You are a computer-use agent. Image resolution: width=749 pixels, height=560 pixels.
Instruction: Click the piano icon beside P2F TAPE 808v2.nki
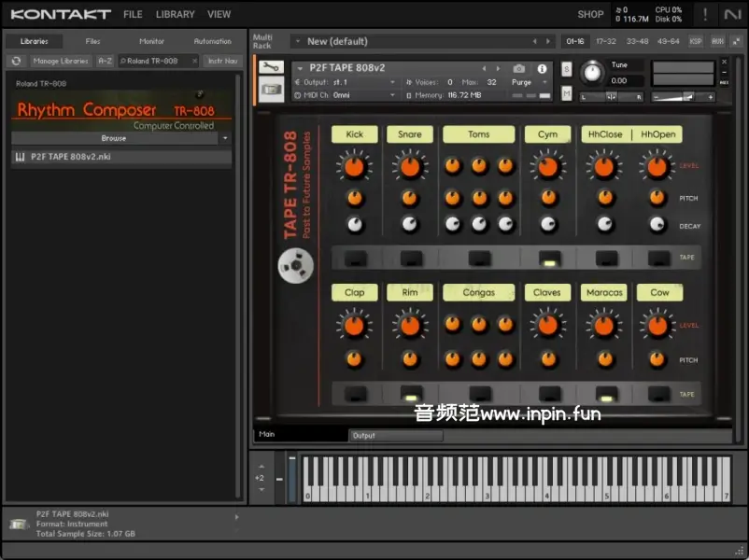pos(20,158)
